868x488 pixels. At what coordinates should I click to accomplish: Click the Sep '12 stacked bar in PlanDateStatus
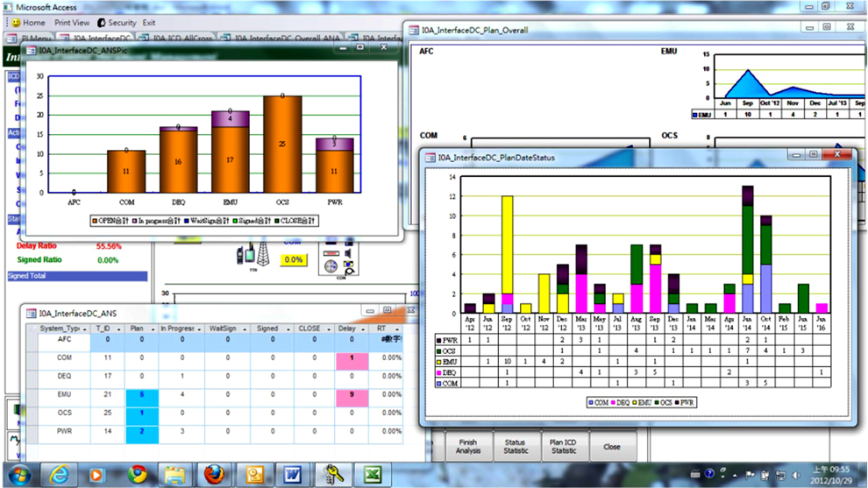507,254
